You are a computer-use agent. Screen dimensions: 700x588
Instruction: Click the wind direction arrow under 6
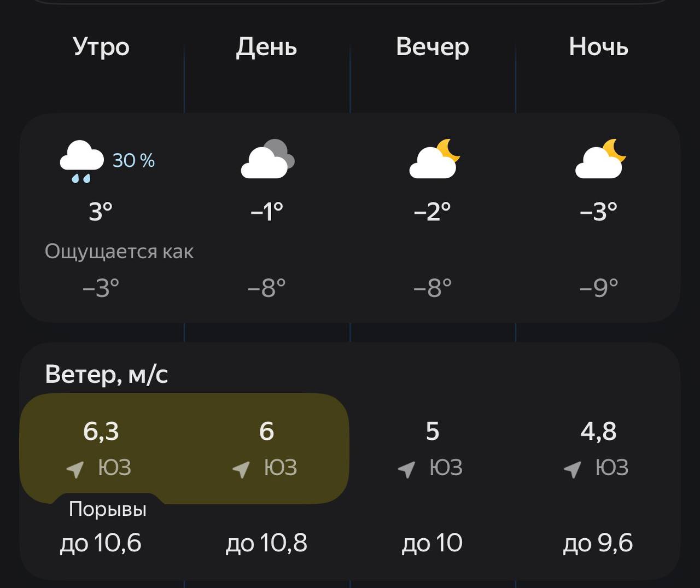[241, 469]
